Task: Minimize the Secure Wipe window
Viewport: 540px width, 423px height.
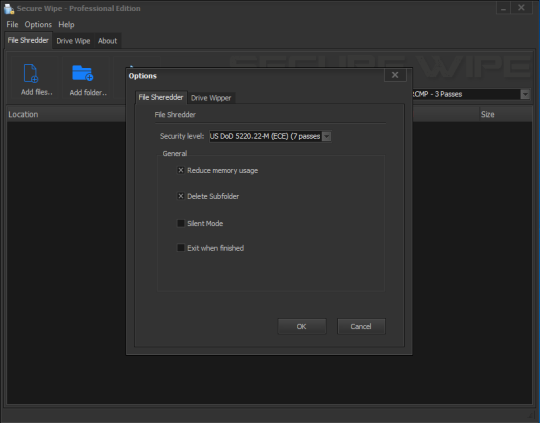Action: pos(503,8)
